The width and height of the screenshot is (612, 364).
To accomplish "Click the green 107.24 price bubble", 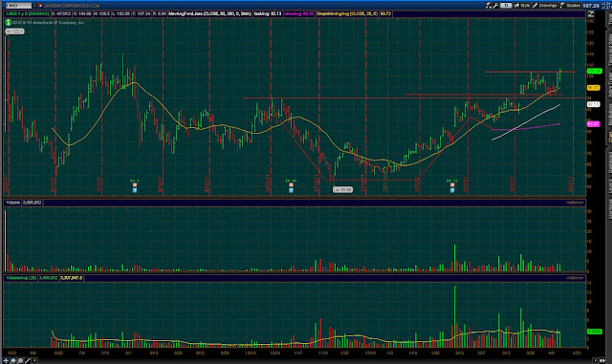I will point(595,71).
